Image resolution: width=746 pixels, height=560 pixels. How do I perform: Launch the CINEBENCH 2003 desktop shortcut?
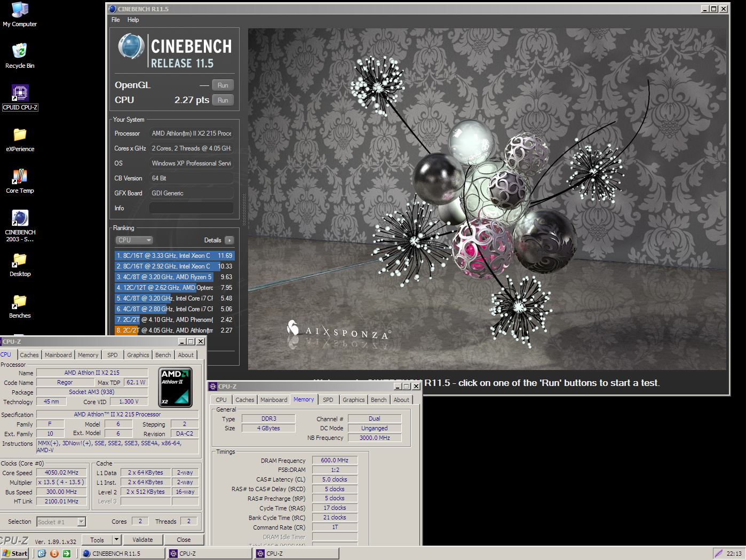[20, 226]
